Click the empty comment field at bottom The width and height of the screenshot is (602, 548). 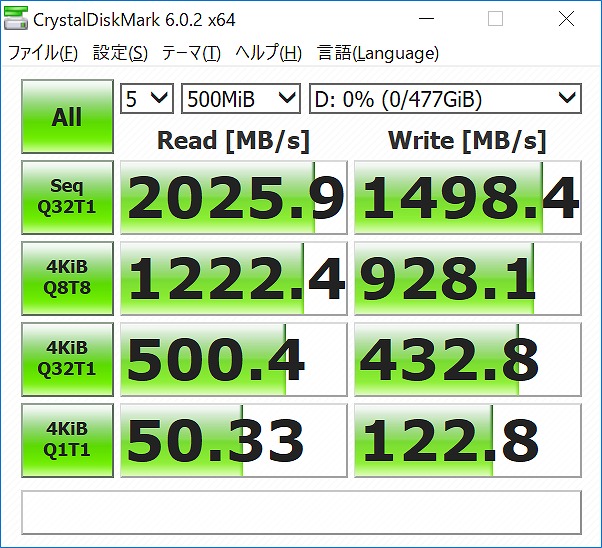[x=301, y=512]
